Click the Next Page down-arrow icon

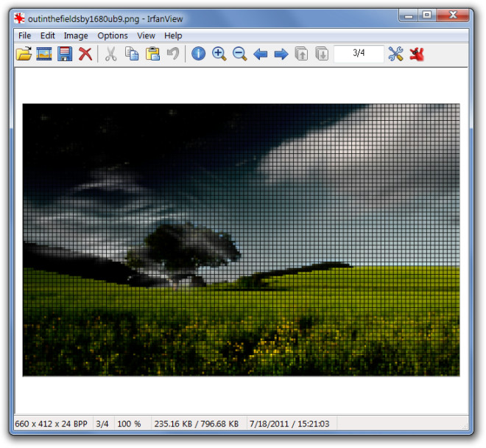(322, 54)
